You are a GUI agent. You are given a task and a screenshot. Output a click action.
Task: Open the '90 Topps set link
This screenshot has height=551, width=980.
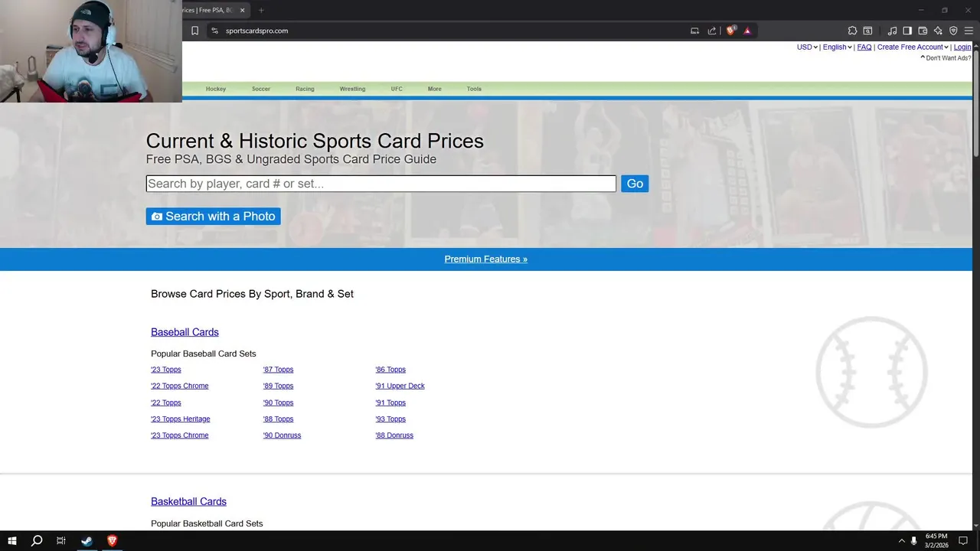pyautogui.click(x=279, y=403)
